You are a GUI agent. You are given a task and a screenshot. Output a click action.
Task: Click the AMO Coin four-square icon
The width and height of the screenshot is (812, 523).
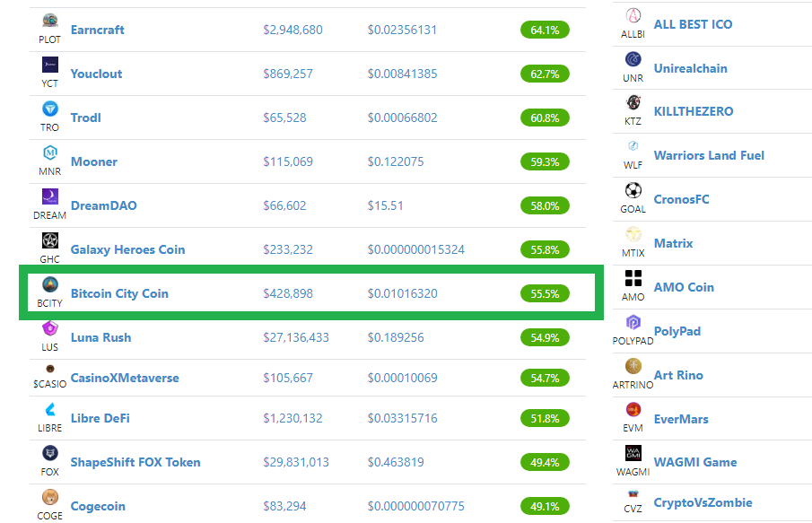[633, 279]
